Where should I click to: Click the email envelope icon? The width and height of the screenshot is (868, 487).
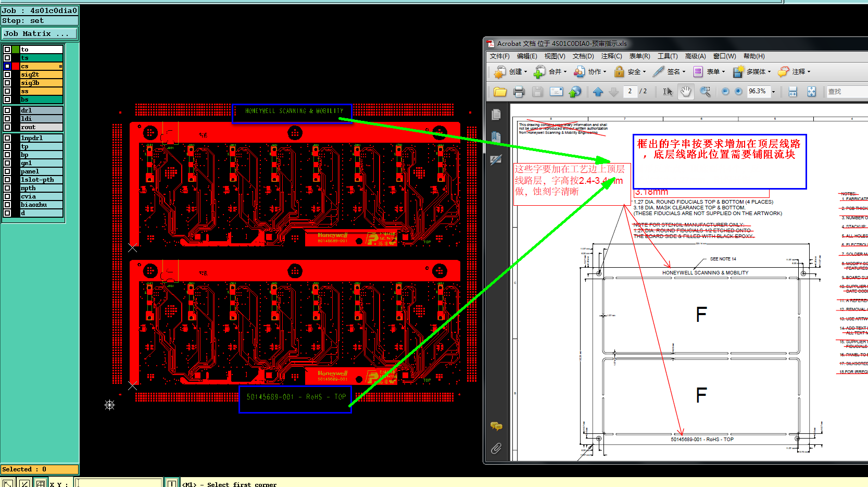coord(556,92)
